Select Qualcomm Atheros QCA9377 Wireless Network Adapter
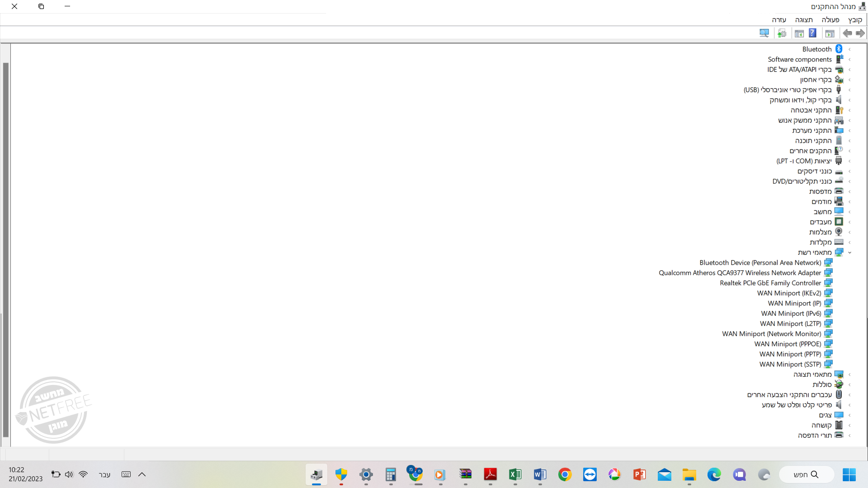 click(740, 273)
